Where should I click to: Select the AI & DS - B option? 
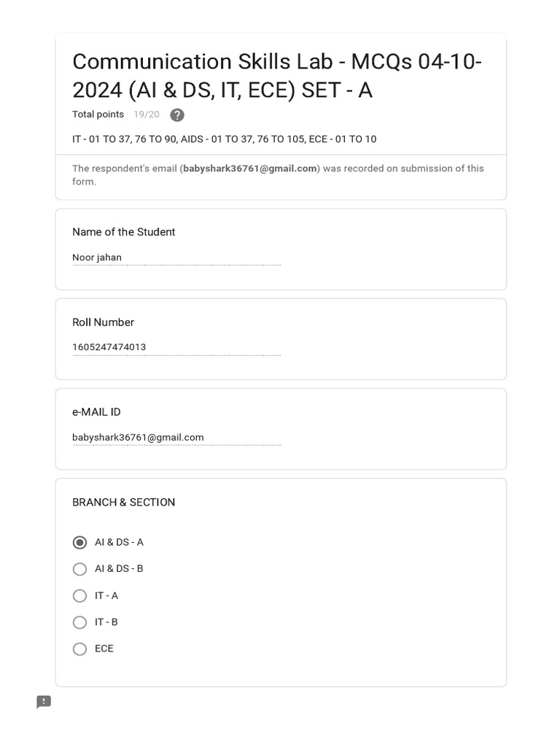80,569
